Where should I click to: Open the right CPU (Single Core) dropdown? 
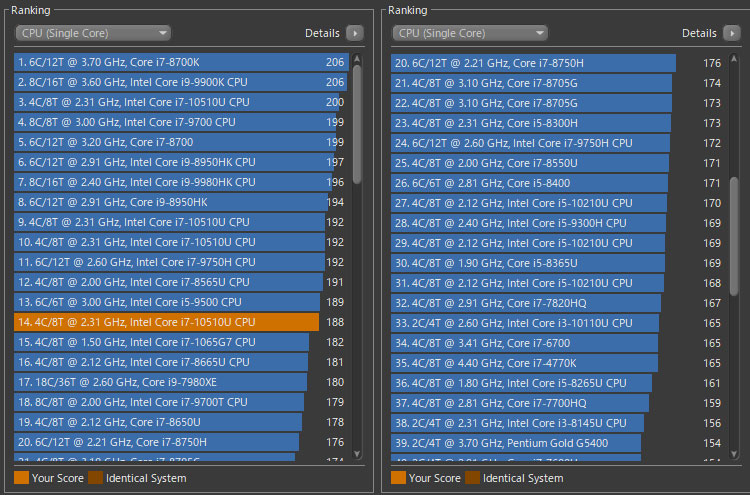470,33
